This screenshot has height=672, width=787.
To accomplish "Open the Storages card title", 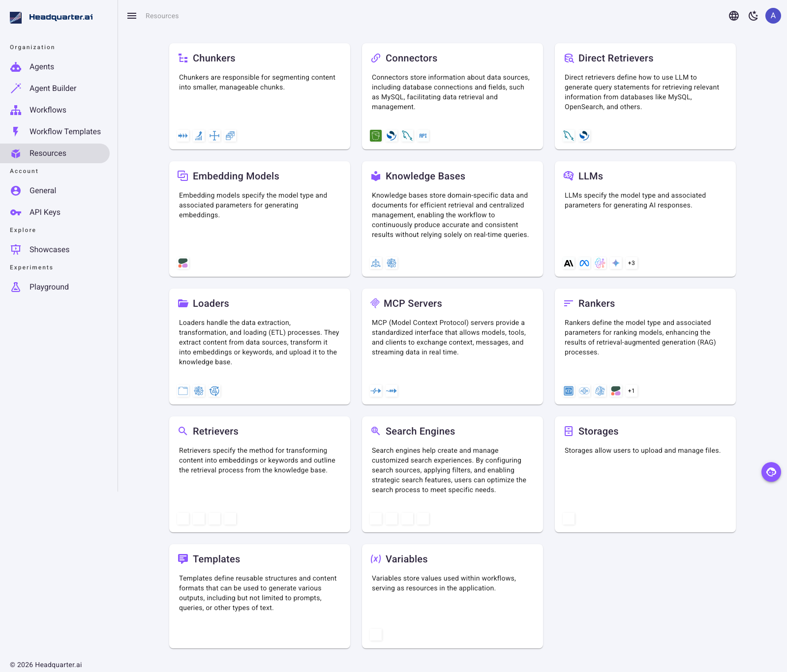I will tap(598, 431).
